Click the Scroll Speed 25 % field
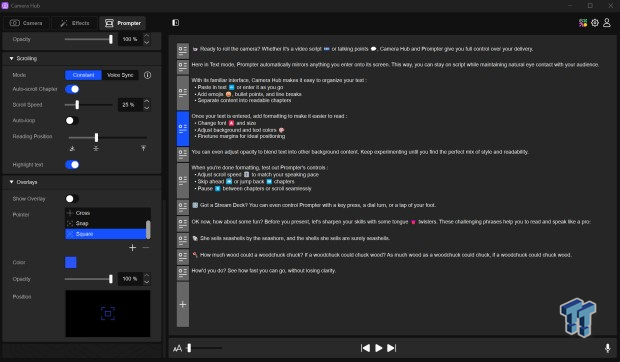620x362 pixels. click(130, 105)
